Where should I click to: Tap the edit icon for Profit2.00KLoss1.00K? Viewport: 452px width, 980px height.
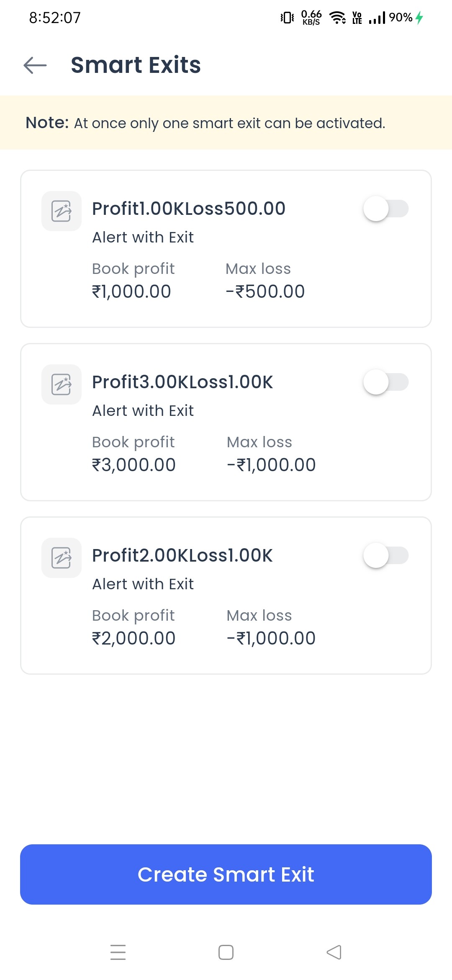[62, 558]
